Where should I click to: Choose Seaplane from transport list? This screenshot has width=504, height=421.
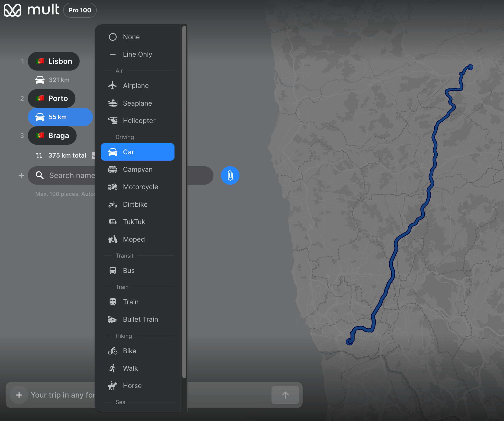(137, 103)
